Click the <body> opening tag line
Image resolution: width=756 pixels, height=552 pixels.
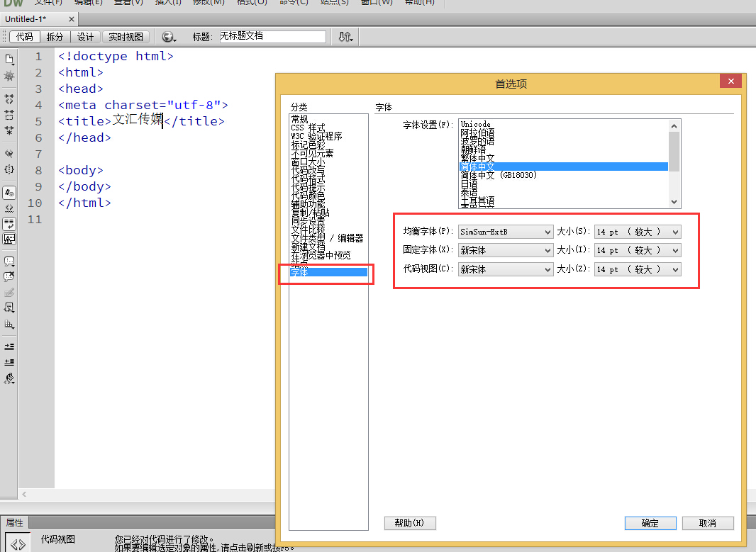pos(81,171)
